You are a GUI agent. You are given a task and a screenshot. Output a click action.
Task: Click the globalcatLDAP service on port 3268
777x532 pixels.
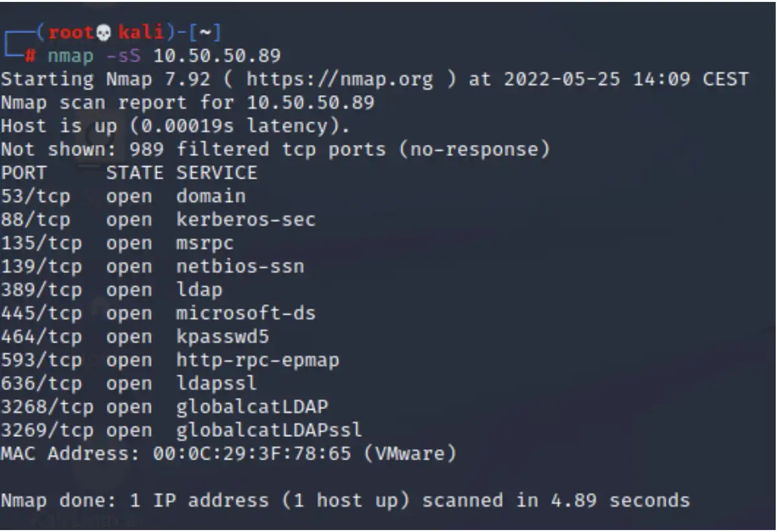251,407
